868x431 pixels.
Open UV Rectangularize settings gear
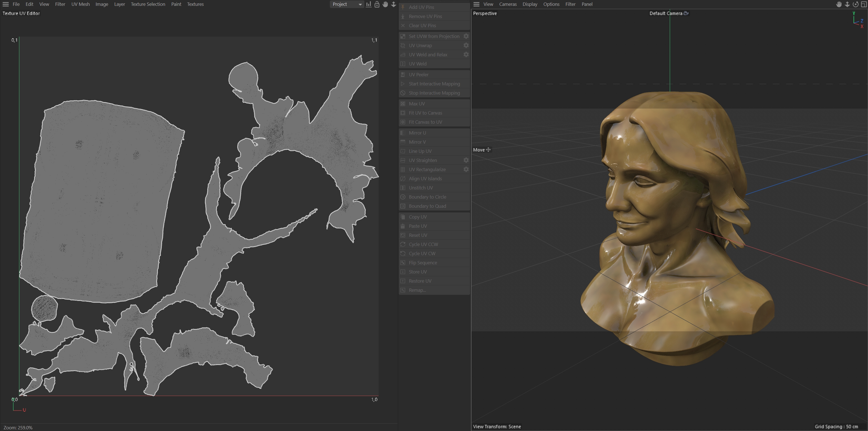pos(466,169)
